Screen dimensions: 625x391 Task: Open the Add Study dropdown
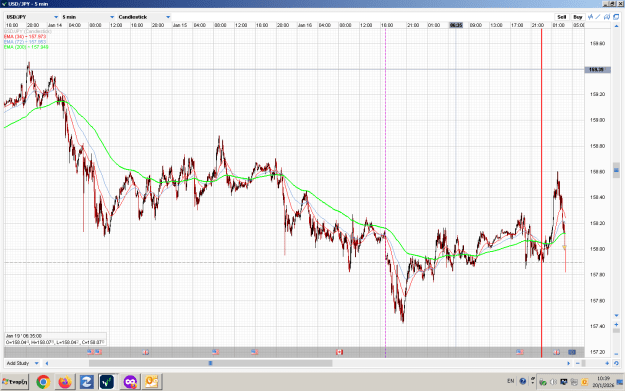coord(22,363)
